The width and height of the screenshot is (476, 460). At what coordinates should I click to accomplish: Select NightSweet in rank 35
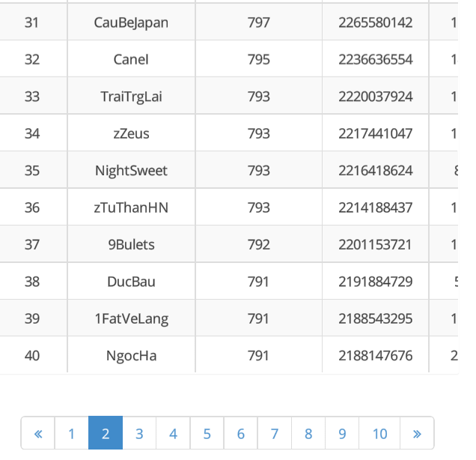pos(131,171)
